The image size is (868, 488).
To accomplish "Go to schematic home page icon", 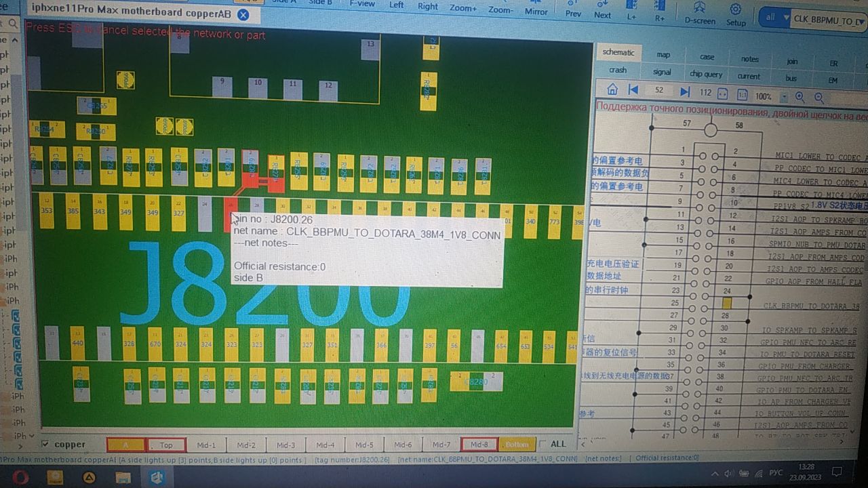I will pyautogui.click(x=612, y=89).
